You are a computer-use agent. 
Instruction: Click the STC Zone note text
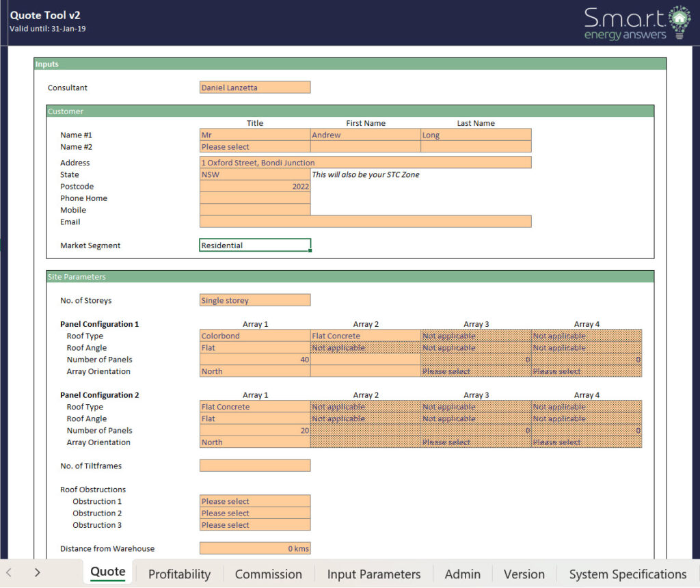point(366,174)
